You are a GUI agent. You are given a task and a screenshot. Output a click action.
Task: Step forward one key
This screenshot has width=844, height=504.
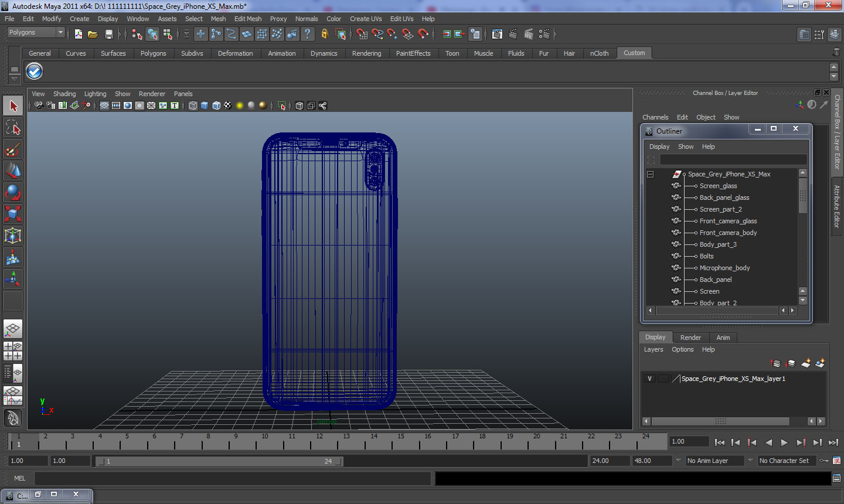(801, 442)
